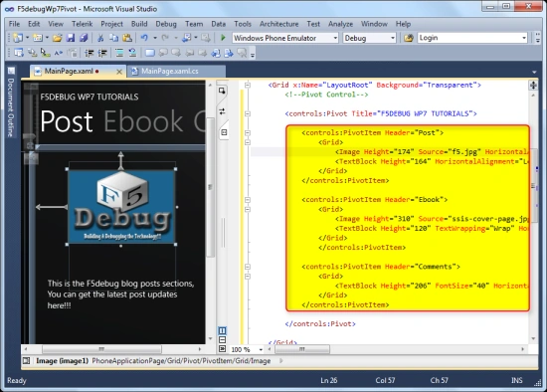547x392 pixels.
Task: Collapse the PivotItem Header Comments code block
Action: [248, 267]
